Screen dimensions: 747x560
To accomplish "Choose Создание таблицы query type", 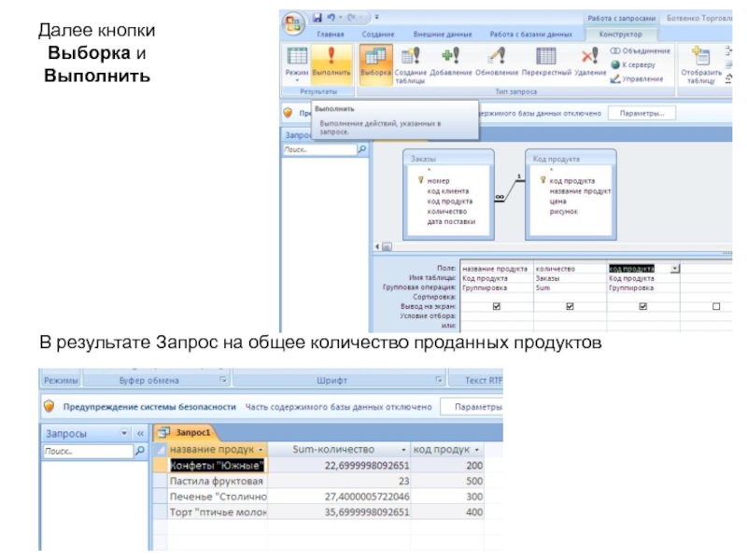I will click(410, 65).
